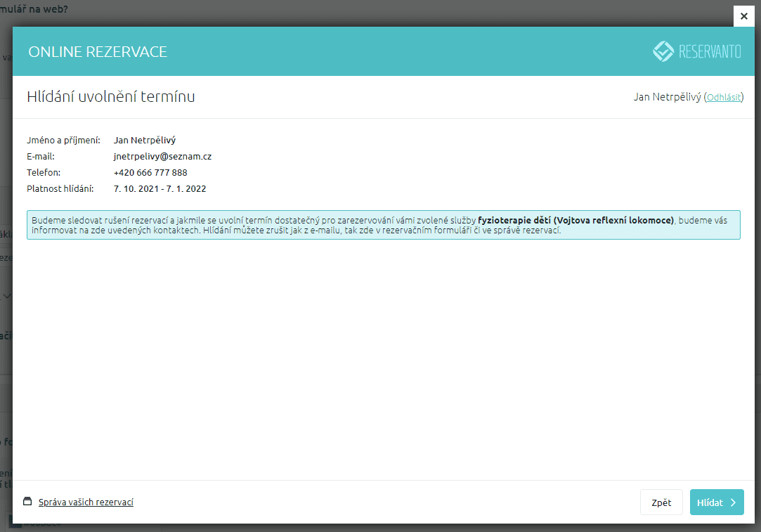Click the RESERVANTO brand text
The width and height of the screenshot is (761, 532).
pyautogui.click(x=709, y=52)
